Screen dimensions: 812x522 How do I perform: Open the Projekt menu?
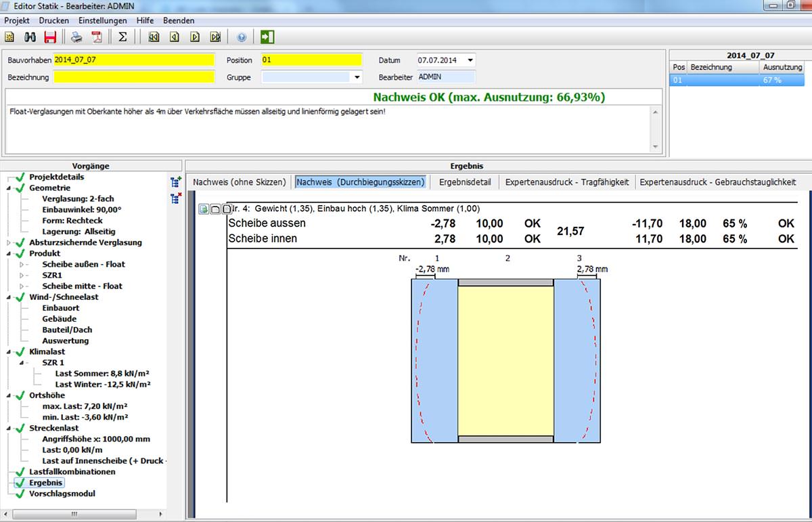point(17,20)
